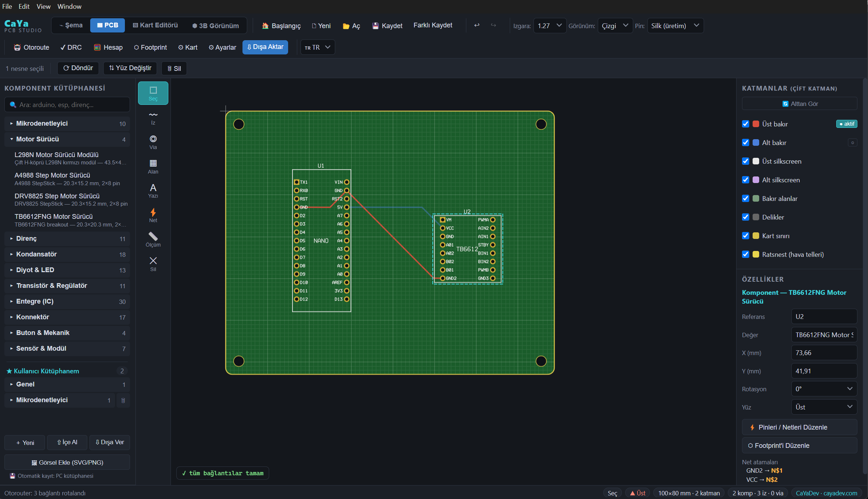Activate the Net assignment tool
The image size is (868, 499).
pyautogui.click(x=153, y=216)
